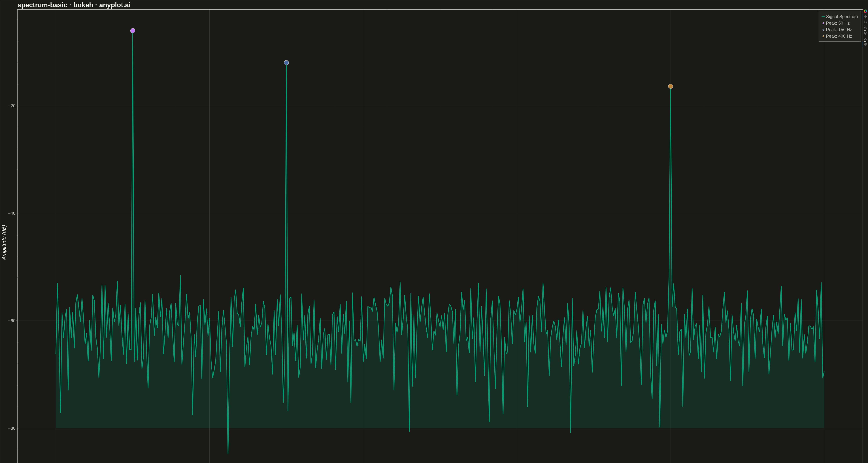The image size is (868, 463).
Task: Toggle the Hover tooltip tool
Action: [865, 44]
